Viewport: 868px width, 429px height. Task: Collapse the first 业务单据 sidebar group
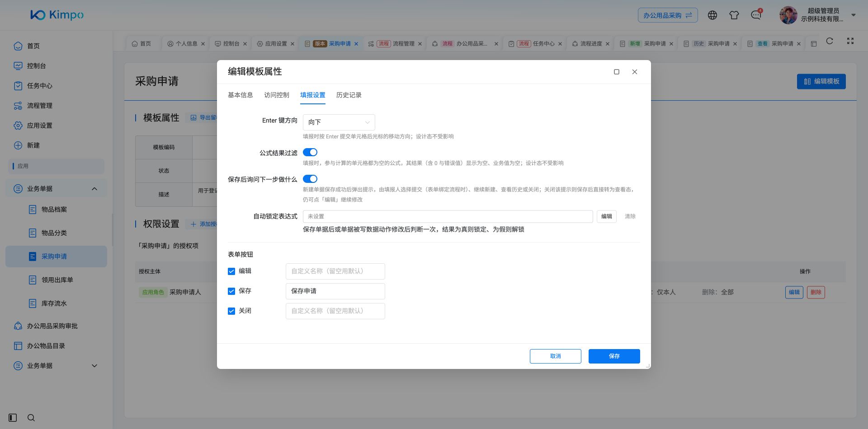[x=94, y=189]
